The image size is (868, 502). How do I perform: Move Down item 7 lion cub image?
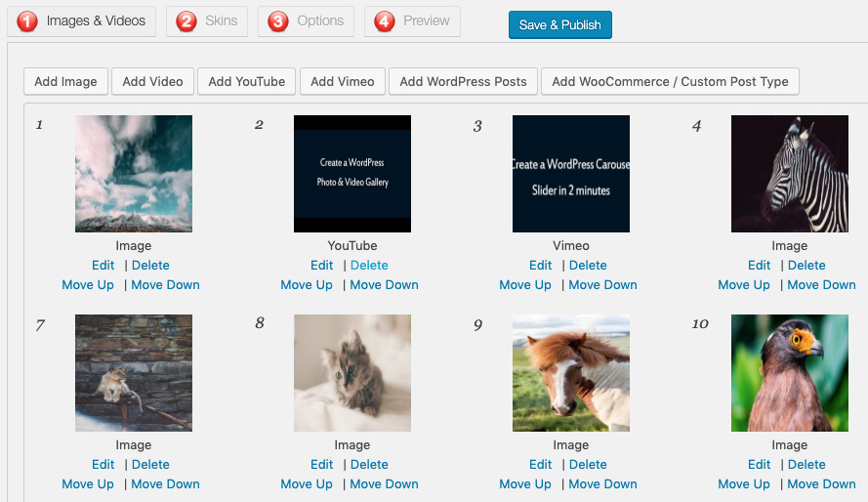(x=166, y=483)
